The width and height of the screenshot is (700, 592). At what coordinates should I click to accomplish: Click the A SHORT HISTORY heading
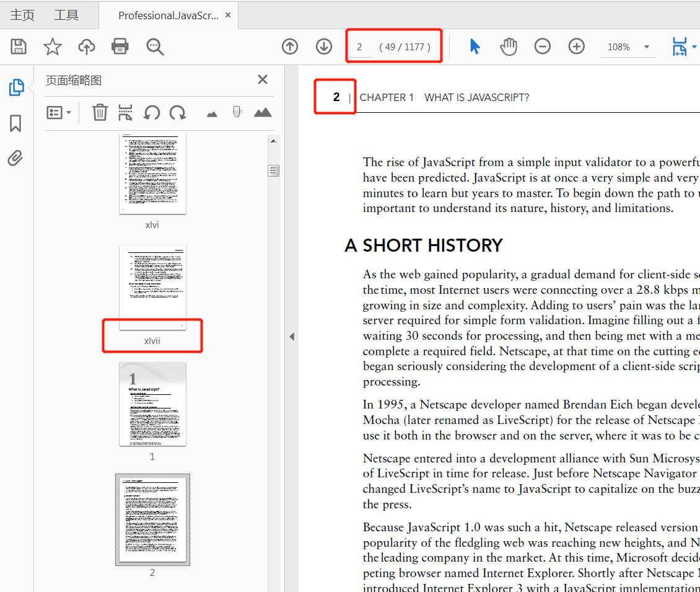(x=424, y=245)
